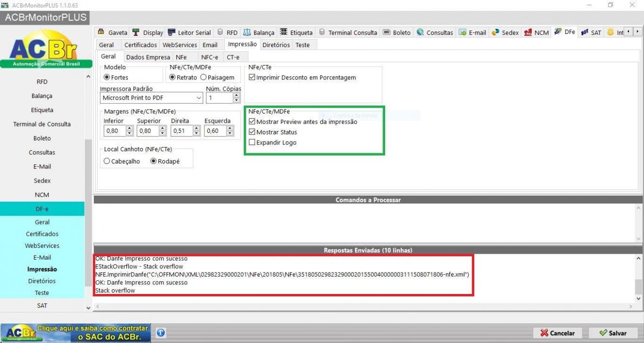
Task: Select Paisagem orientation
Action: click(x=217, y=77)
